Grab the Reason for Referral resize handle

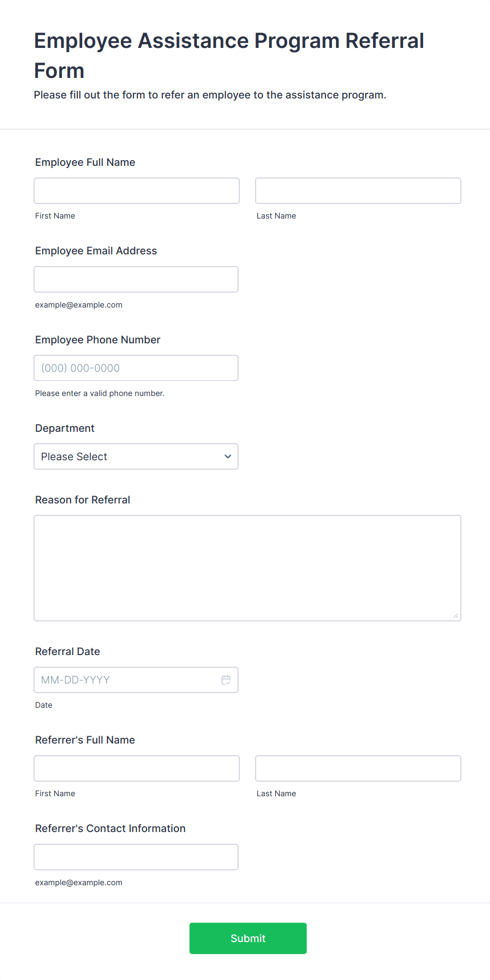[456, 616]
